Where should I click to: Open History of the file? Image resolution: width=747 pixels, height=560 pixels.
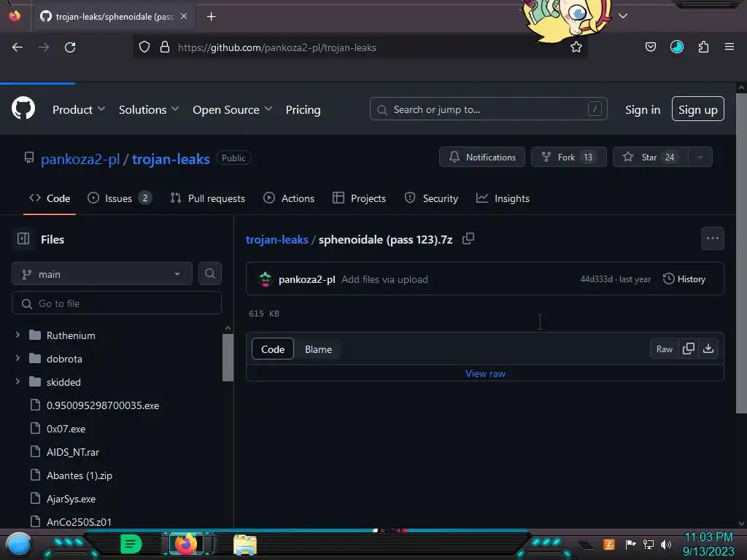[x=684, y=279]
